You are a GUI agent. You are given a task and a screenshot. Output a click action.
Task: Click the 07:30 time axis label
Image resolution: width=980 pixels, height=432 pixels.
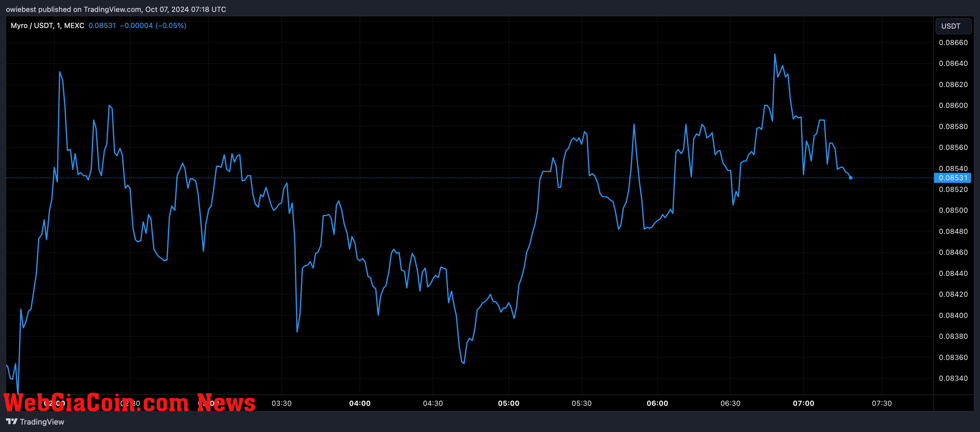click(882, 403)
